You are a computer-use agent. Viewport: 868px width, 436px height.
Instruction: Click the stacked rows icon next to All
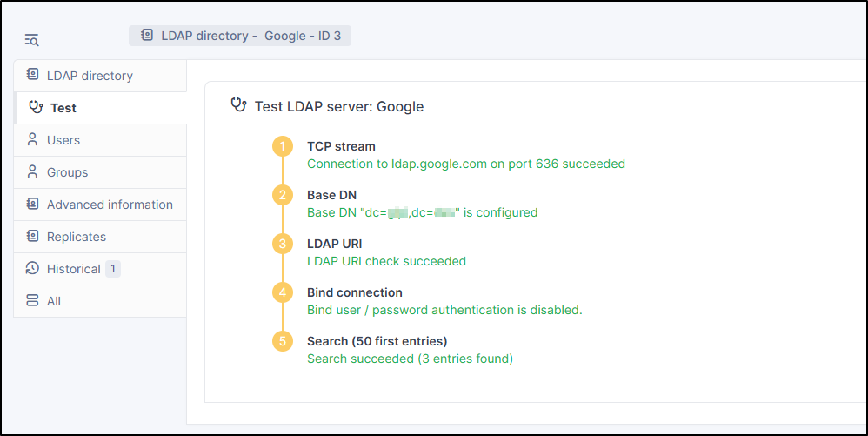click(33, 301)
